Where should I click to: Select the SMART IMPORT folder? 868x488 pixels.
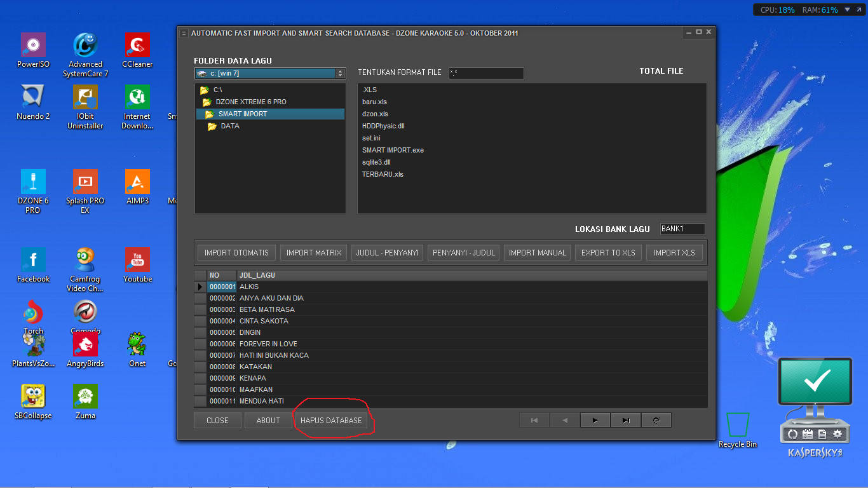coord(270,114)
